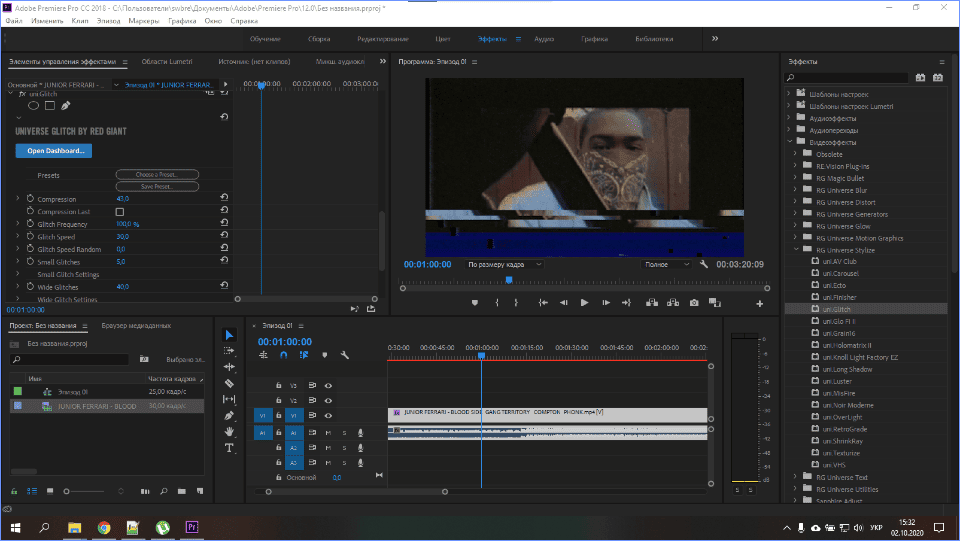Toggle timeline snap magnet

point(283,355)
